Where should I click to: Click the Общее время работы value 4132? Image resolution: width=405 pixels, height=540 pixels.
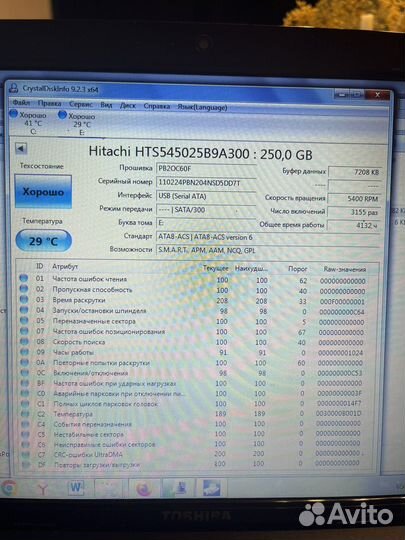pyautogui.click(x=354, y=225)
